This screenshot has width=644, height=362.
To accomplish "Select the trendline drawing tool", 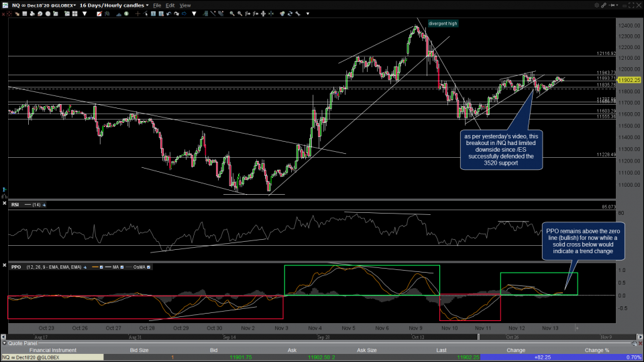I will (x=213, y=13).
